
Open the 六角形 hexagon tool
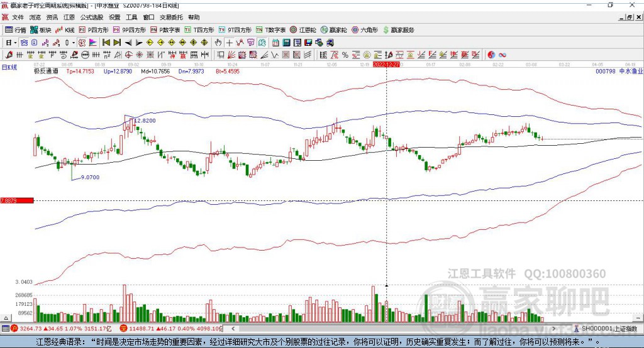[x=365, y=30]
